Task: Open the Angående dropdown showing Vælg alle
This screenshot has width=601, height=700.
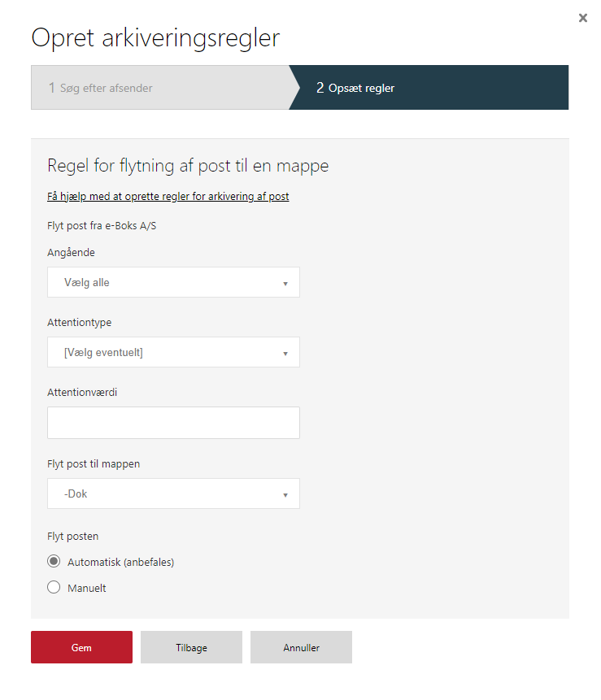Action: 173,282
